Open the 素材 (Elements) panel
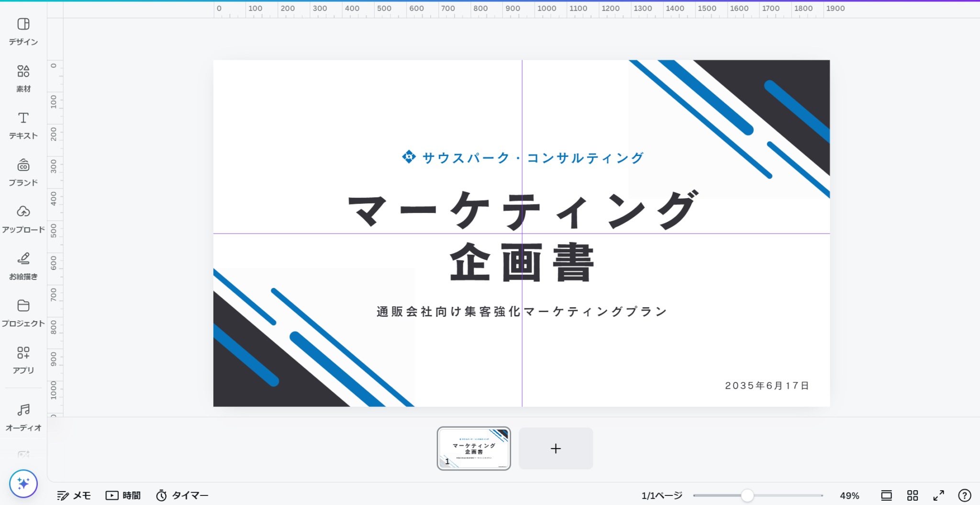Screen dimensions: 980x505 point(23,79)
